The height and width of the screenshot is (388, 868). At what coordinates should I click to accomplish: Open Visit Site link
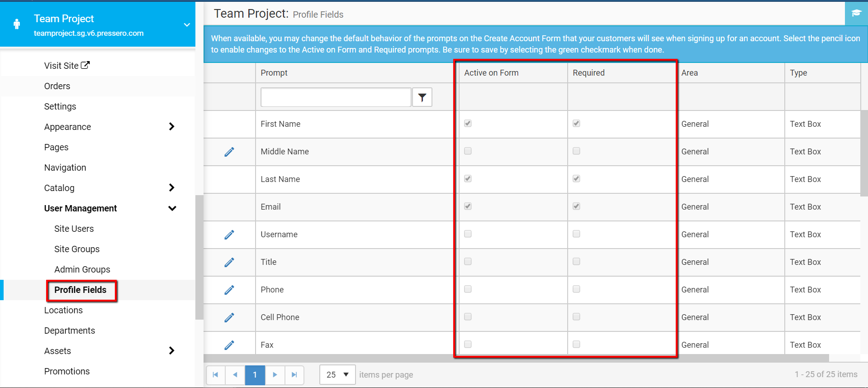pyautogui.click(x=67, y=66)
